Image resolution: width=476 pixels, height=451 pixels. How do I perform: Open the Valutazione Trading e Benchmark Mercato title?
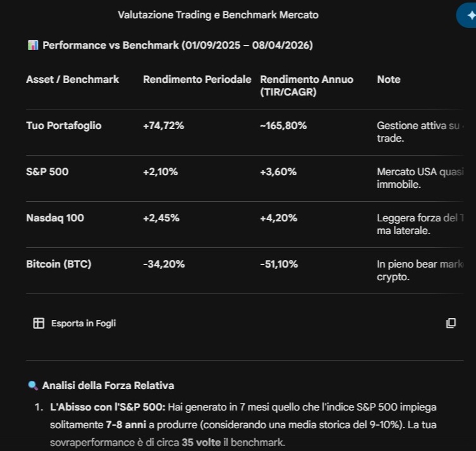coord(218,15)
